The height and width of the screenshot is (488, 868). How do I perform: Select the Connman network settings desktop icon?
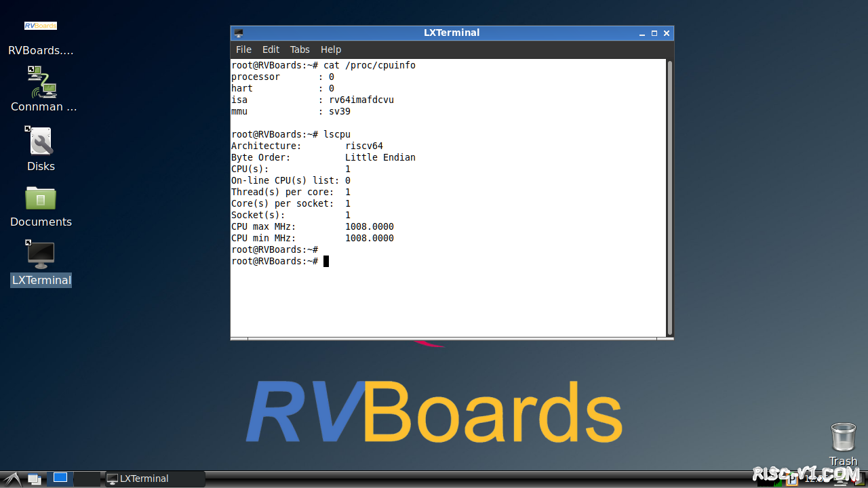(41, 81)
